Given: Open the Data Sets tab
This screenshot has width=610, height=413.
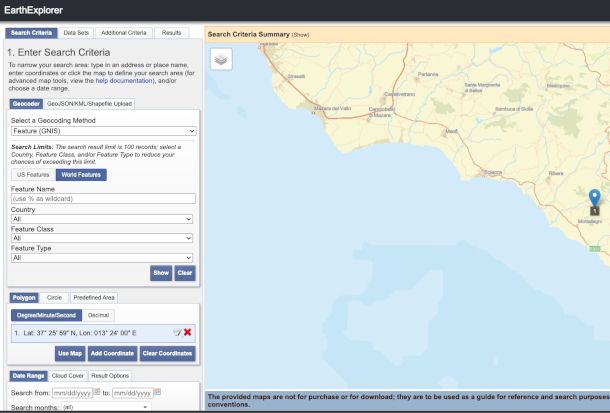Looking at the screenshot, I should pos(76,33).
